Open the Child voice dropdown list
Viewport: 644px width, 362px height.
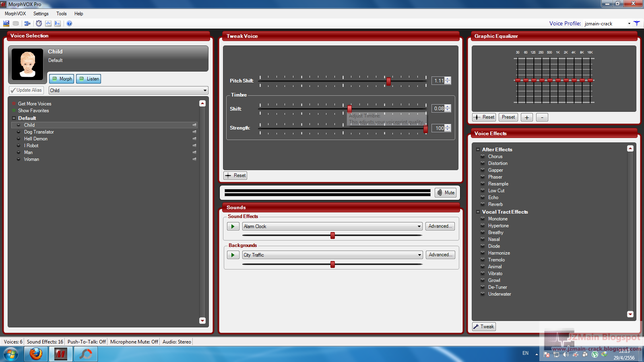205,90
